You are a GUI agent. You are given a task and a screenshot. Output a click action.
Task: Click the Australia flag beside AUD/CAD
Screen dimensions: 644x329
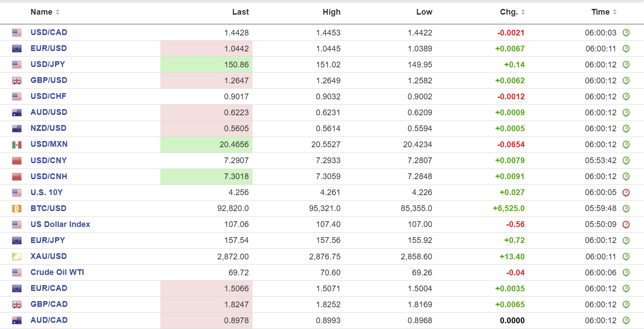pos(17,320)
